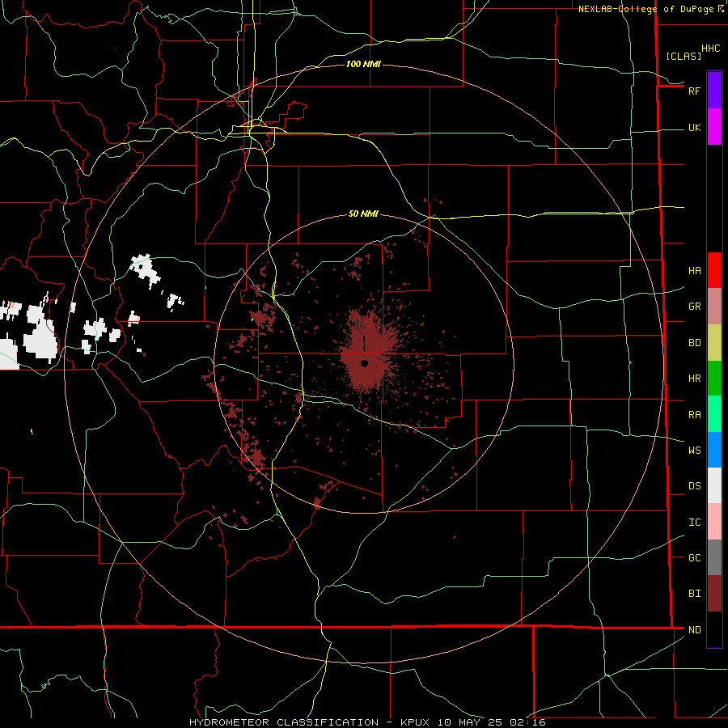Click the RF legend label
Screen dimensions: 728x728
click(694, 91)
